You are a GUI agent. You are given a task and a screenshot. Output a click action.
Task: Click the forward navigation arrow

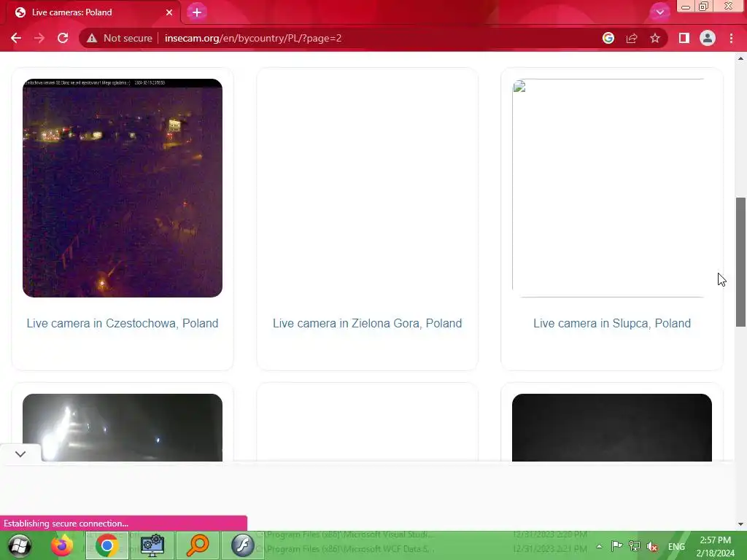tap(39, 38)
